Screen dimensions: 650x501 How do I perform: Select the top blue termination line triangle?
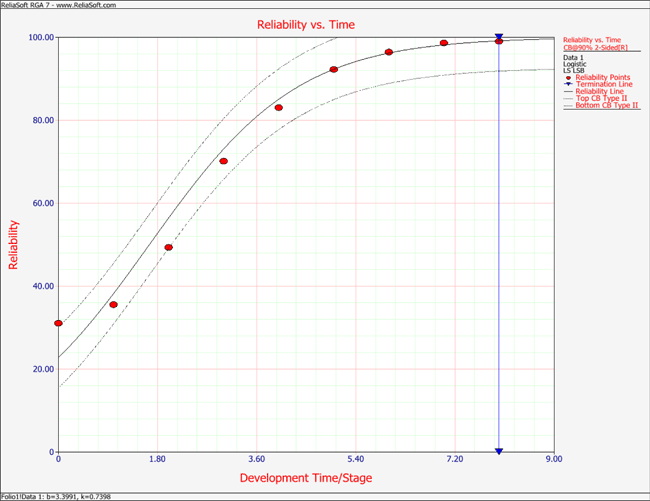499,38
